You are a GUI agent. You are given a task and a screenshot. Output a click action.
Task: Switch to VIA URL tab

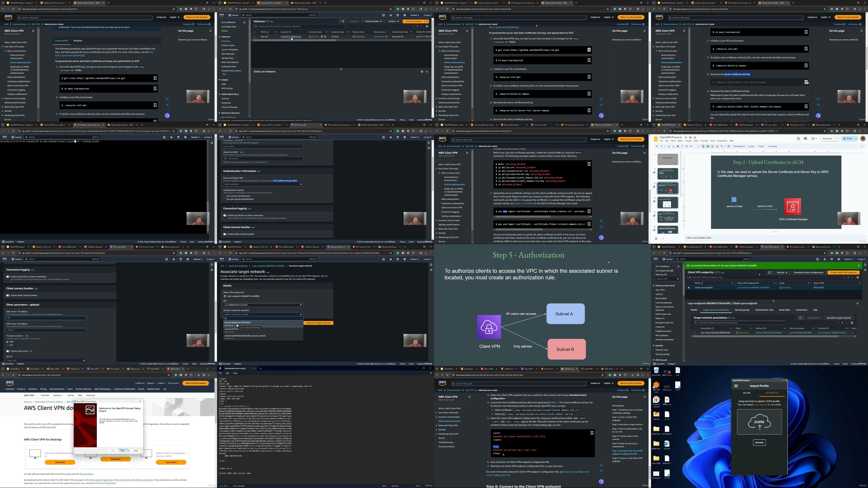click(x=747, y=393)
